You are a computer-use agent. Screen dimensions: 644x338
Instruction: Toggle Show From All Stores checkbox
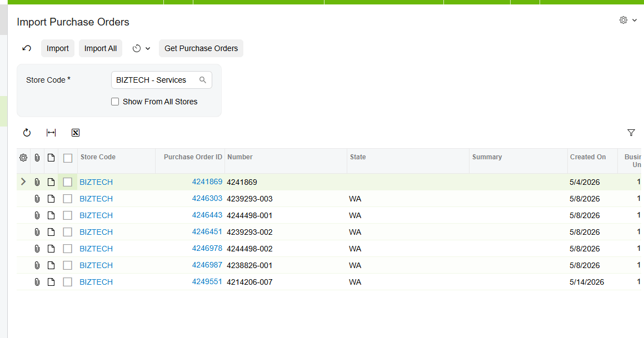tap(115, 102)
